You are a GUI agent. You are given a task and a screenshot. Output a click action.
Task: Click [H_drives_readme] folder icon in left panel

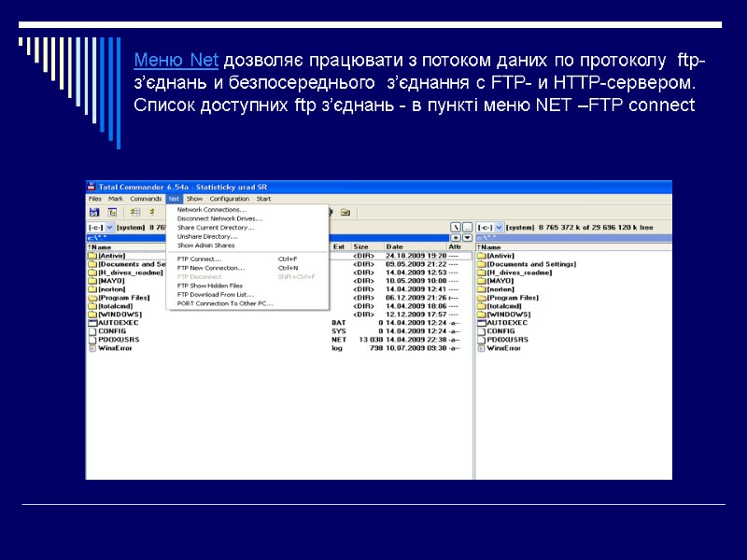92,273
